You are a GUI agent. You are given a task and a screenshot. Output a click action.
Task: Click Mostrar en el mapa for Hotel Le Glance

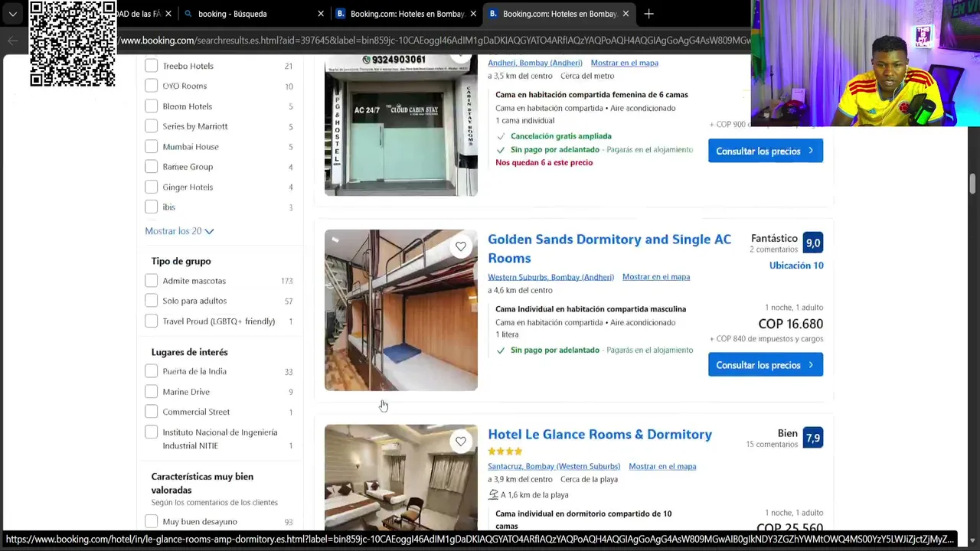click(662, 466)
